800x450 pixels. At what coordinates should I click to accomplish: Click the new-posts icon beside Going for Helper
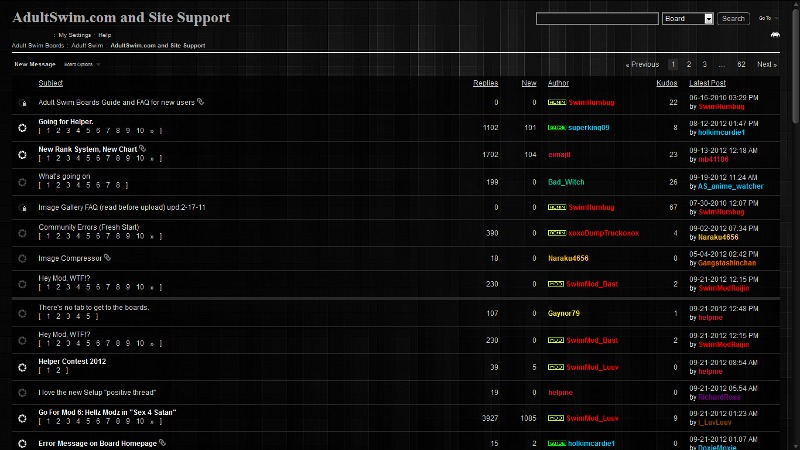click(x=22, y=128)
